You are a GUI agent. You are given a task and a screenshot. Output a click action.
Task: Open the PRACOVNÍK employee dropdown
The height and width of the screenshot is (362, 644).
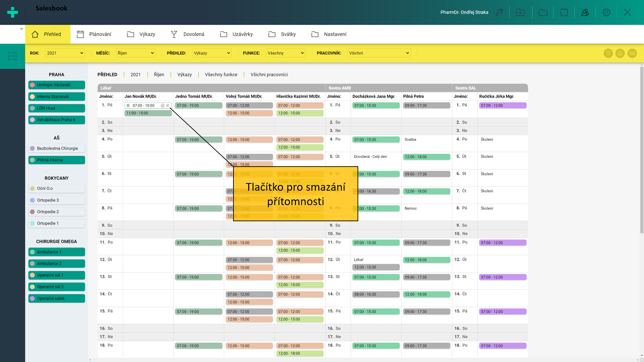[379, 53]
